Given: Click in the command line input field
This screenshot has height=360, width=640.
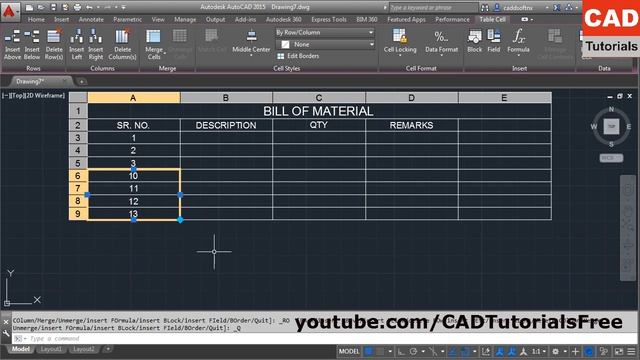Looking at the screenshot, I should click(322, 339).
